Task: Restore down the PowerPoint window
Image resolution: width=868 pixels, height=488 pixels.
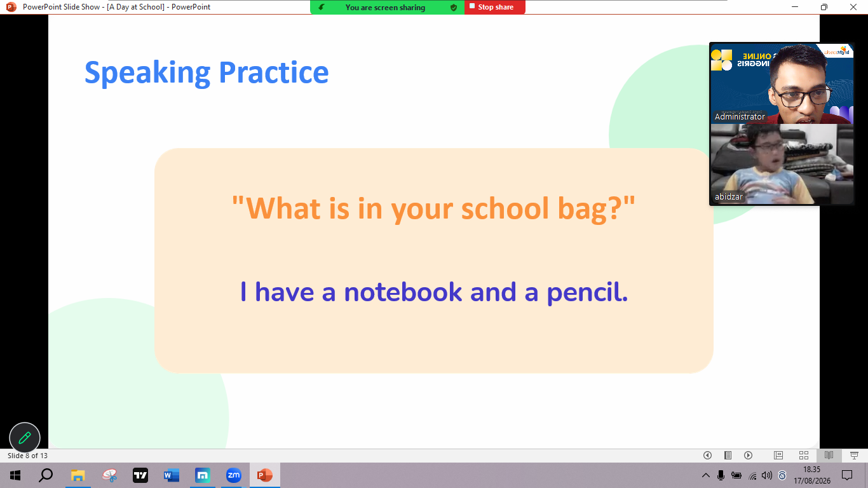Action: click(x=824, y=7)
